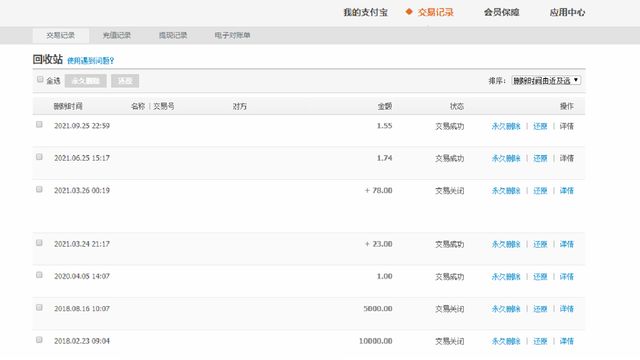Open the 使用遇到问题? help link
Image resolution: width=640 pixels, height=360 pixels.
(x=90, y=61)
